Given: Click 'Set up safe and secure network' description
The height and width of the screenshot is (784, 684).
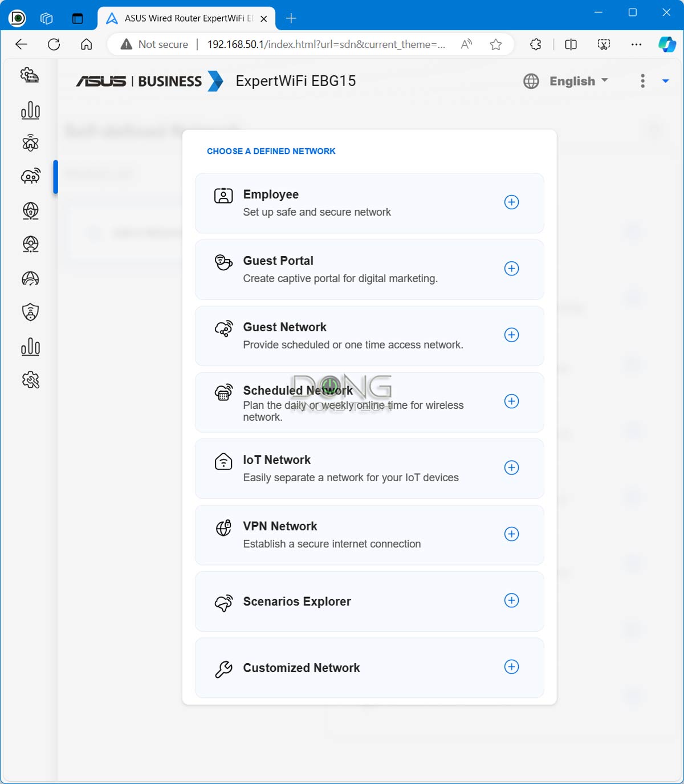Looking at the screenshot, I should pyautogui.click(x=317, y=212).
